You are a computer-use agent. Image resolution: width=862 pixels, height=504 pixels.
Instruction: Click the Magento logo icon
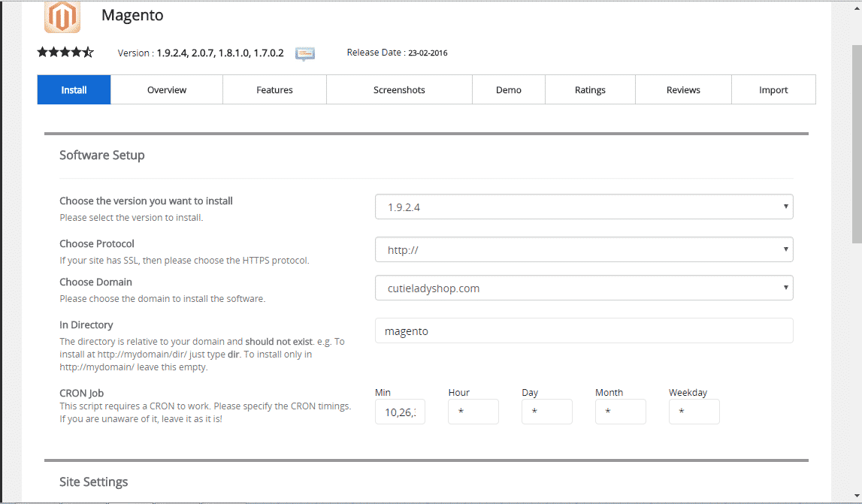point(62,17)
